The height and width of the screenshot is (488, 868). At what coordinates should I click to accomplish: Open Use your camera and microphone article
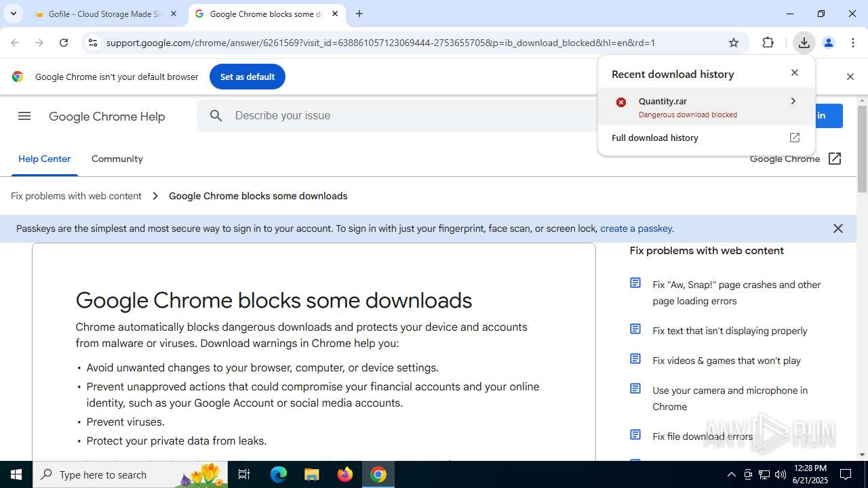(730, 399)
